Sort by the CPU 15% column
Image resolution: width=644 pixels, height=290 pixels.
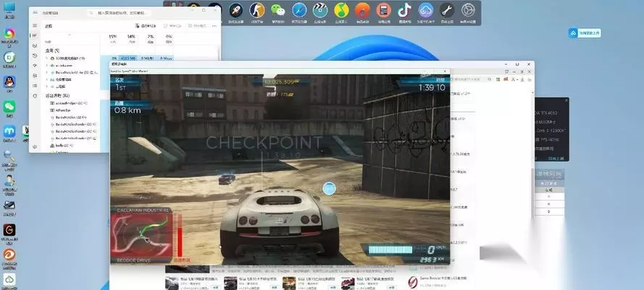click(112, 38)
